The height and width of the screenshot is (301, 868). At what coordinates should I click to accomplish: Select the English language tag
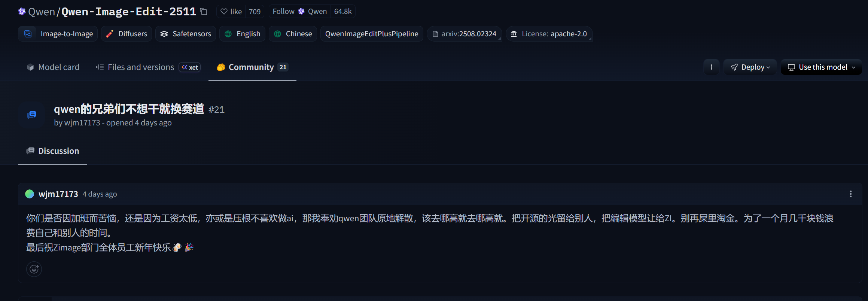[243, 34]
